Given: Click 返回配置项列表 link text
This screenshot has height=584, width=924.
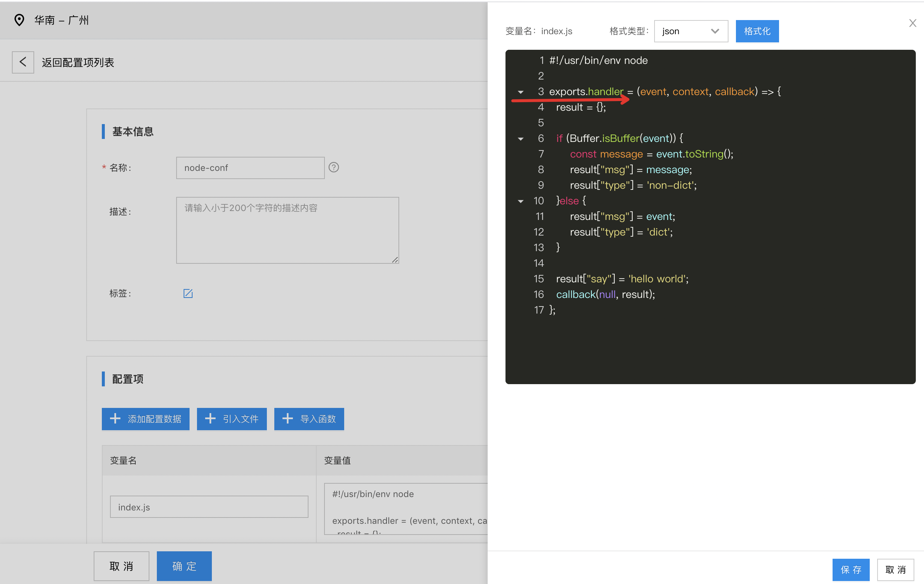Looking at the screenshot, I should (78, 62).
